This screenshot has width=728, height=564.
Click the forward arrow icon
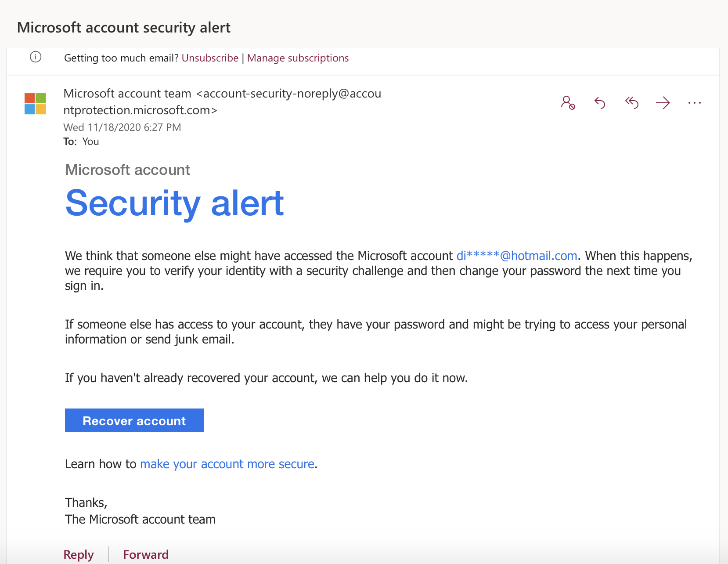pos(663,103)
